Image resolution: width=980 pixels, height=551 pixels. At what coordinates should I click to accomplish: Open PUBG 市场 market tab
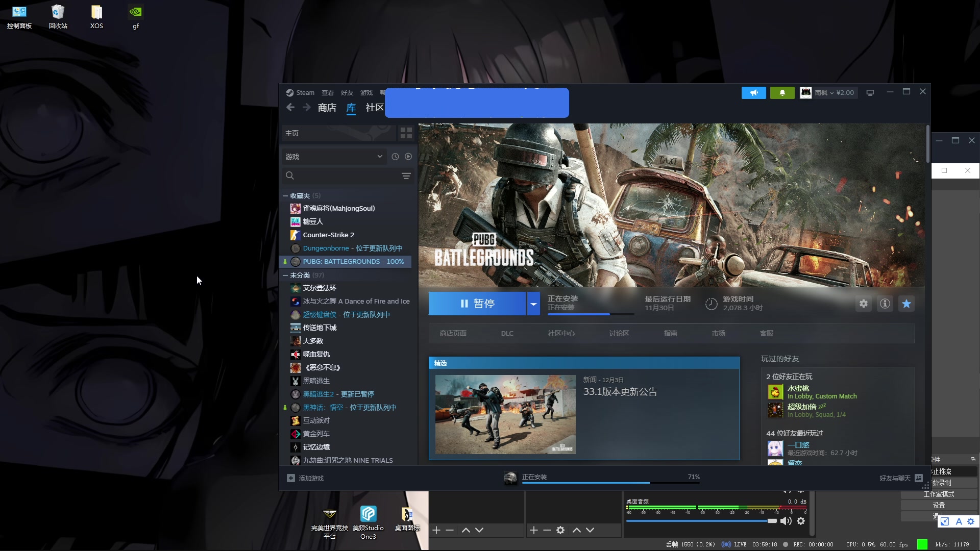tap(719, 334)
